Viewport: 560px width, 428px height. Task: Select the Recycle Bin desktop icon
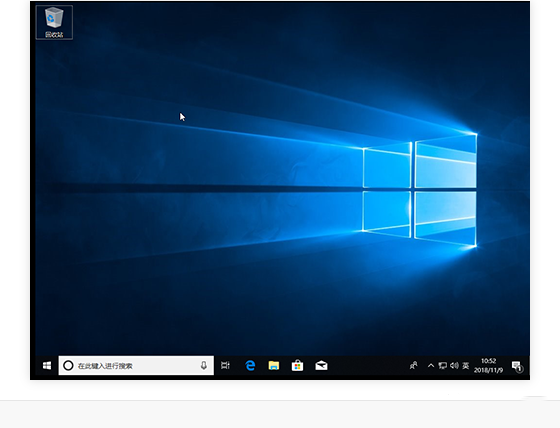click(54, 22)
